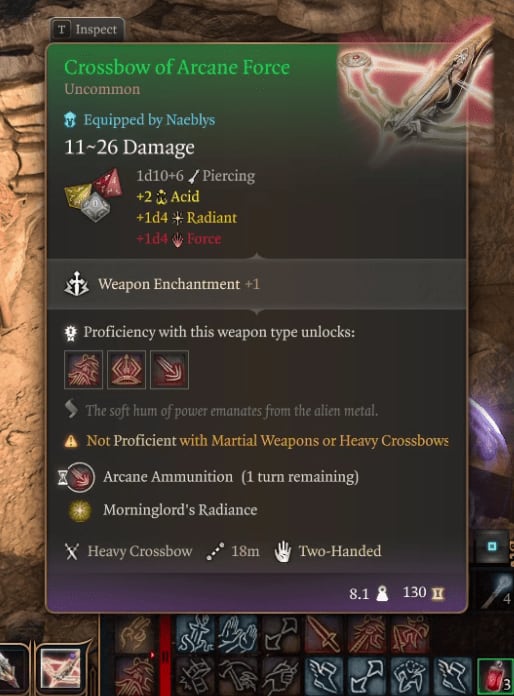Select the Shove hands icon in hotbar
This screenshot has width=514, height=696.
237,634
